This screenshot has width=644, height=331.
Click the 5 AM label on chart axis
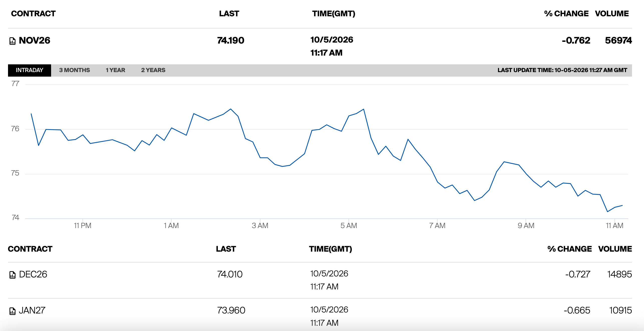[x=349, y=226]
